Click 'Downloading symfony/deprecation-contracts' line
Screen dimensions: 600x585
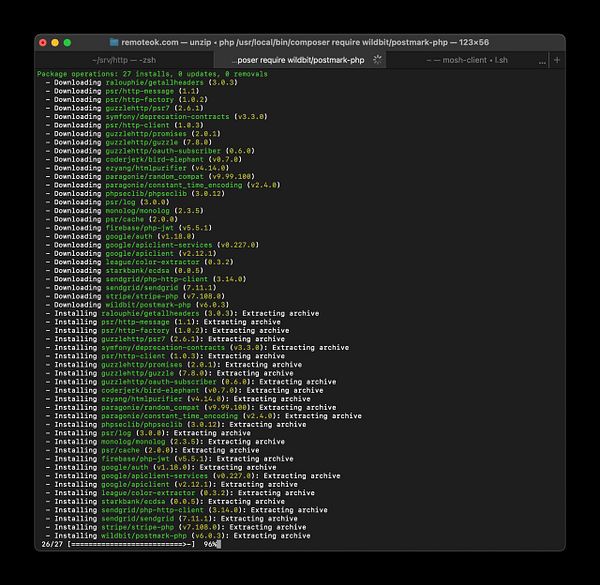pyautogui.click(x=157, y=117)
